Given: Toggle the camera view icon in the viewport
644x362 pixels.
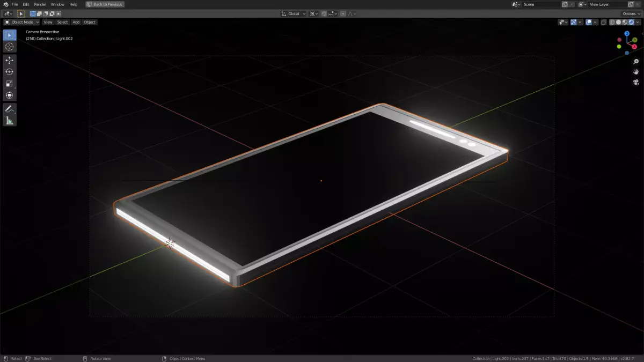Looking at the screenshot, I should (x=635, y=82).
